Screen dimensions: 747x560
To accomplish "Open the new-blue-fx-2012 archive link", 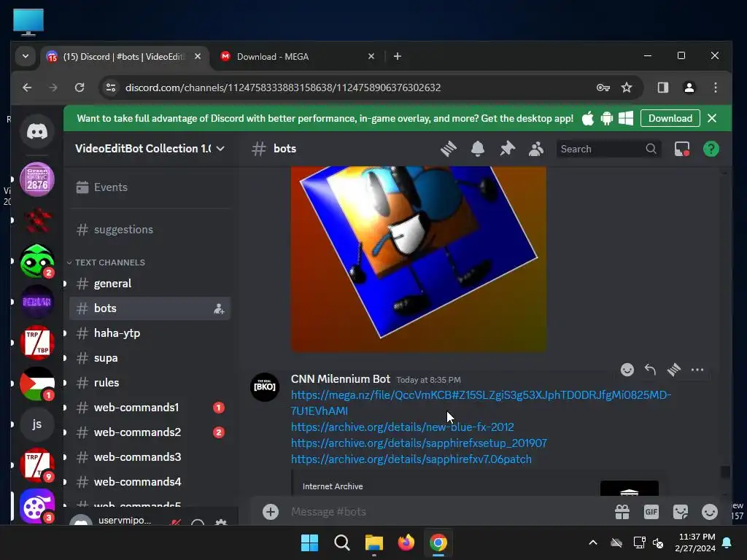I will tap(403, 427).
